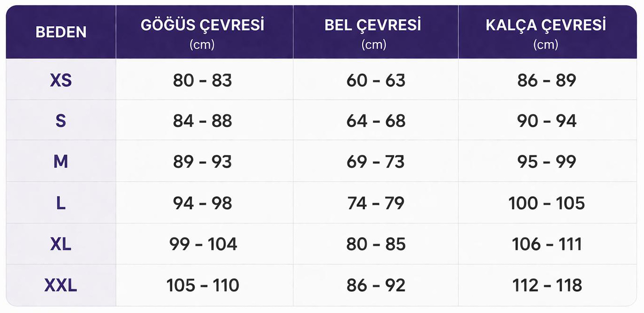
Task: Select the XL size row label
Action: pos(61,244)
